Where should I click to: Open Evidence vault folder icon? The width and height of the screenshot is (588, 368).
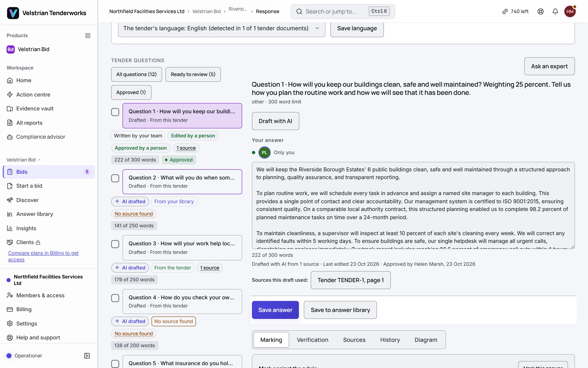pos(10,109)
